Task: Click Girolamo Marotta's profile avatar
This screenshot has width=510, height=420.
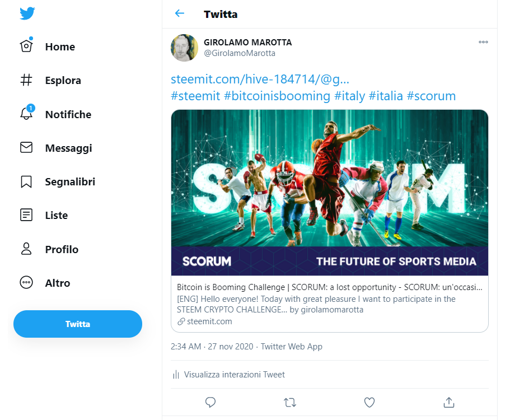Action: (184, 48)
